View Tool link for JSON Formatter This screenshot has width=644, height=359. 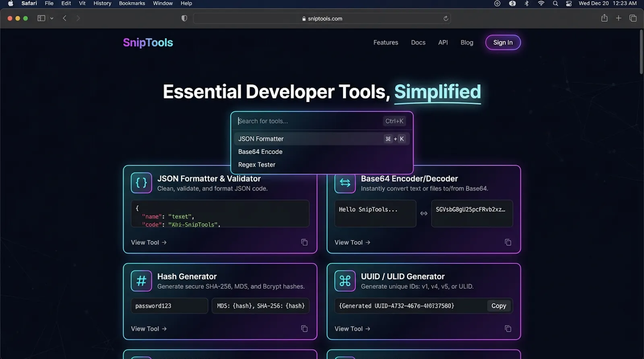point(149,242)
